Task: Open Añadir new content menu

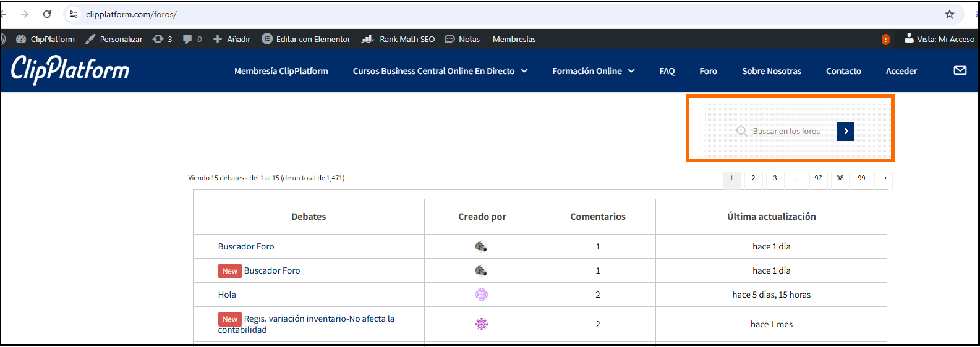Action: coord(232,39)
